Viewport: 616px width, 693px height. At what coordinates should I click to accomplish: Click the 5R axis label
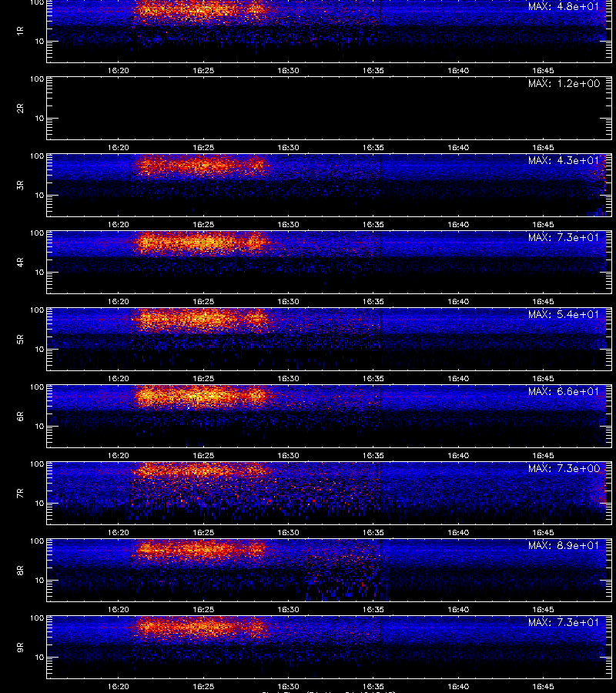(x=20, y=339)
